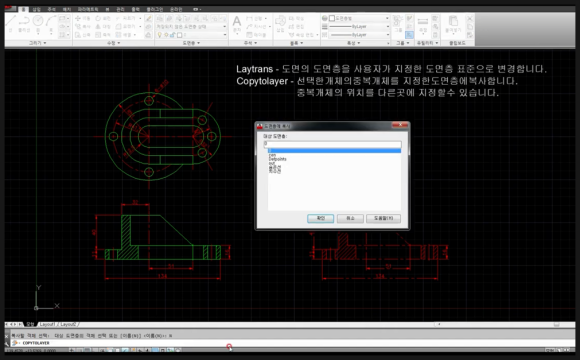Click the Fillet (모깎기) tool
Image resolution: width=580 pixels, height=360 pixels.
point(126,27)
